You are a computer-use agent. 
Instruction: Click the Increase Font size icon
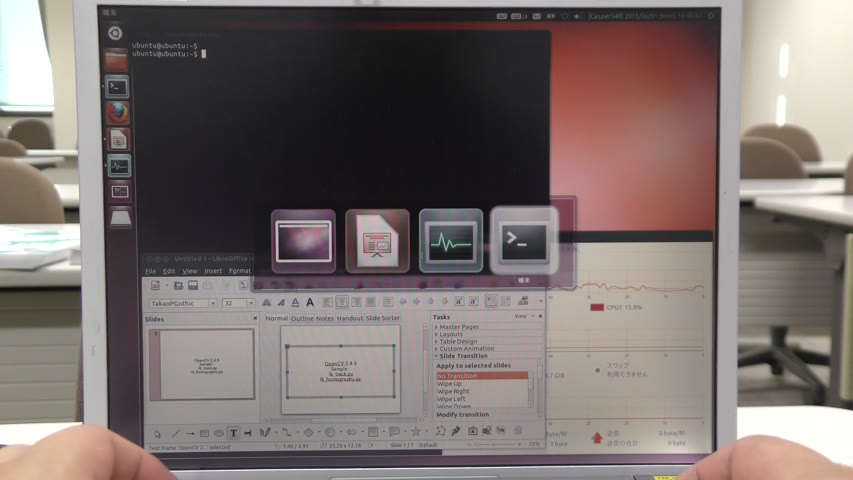(x=459, y=301)
